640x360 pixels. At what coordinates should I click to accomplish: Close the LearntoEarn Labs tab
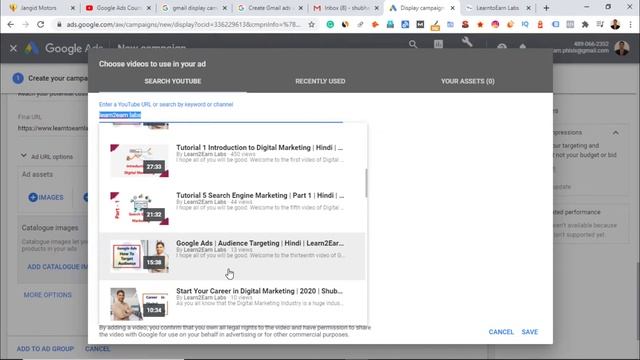(x=529, y=8)
